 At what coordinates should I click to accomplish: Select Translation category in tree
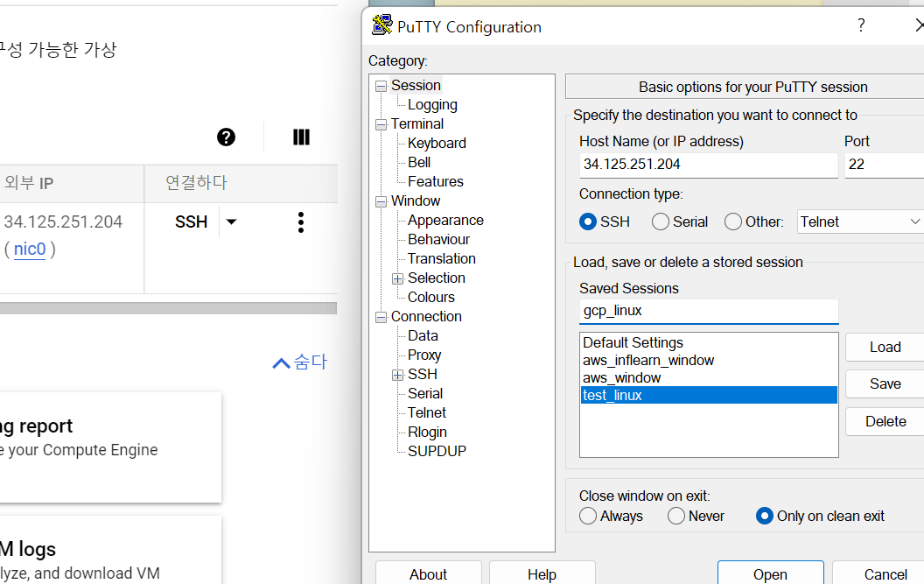(x=441, y=259)
